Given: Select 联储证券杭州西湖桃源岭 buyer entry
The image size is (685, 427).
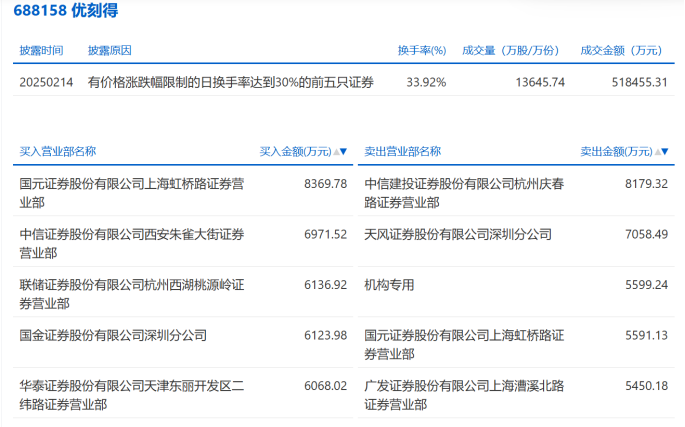Looking at the screenshot, I should 131,293.
